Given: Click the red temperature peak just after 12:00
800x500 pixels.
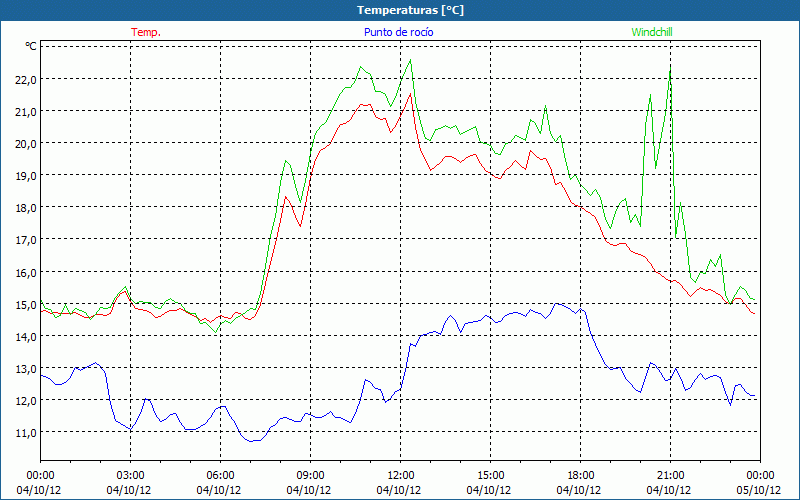Looking at the screenshot, I should (410, 94).
